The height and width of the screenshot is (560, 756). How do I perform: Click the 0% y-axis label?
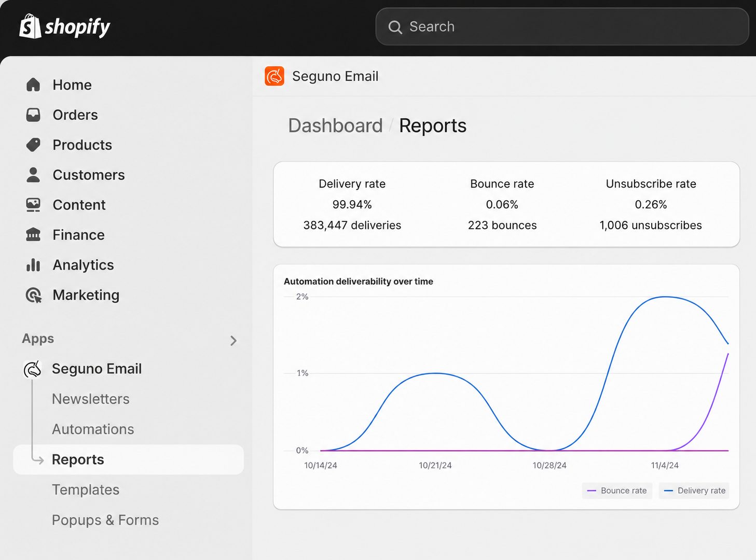tap(302, 450)
